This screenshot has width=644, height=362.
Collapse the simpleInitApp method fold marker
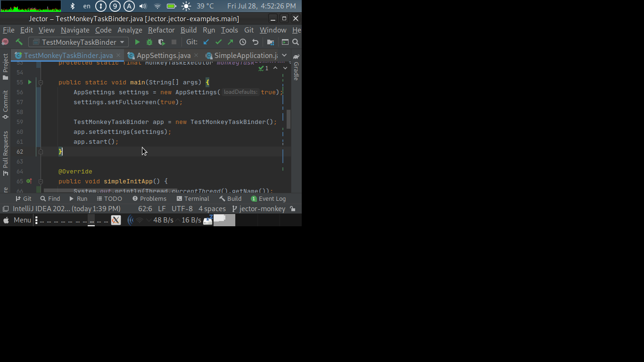pyautogui.click(x=41, y=181)
